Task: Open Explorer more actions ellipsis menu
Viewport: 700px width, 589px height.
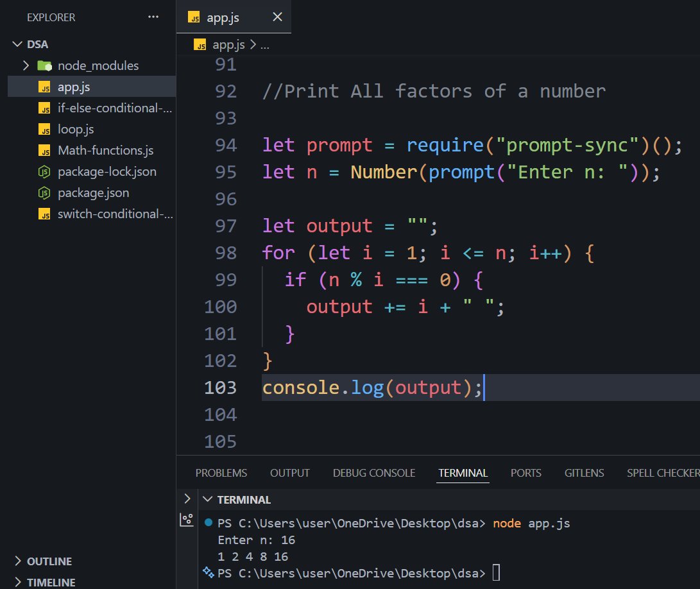Action: tap(153, 17)
